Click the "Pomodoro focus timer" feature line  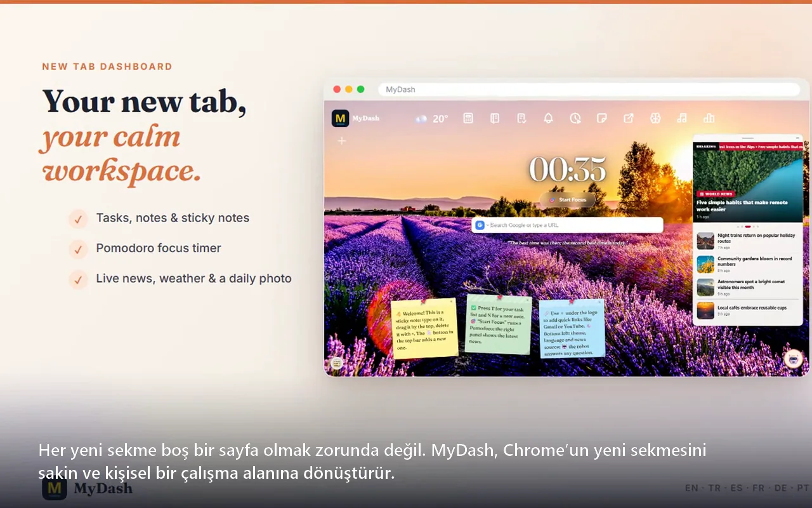tap(159, 248)
